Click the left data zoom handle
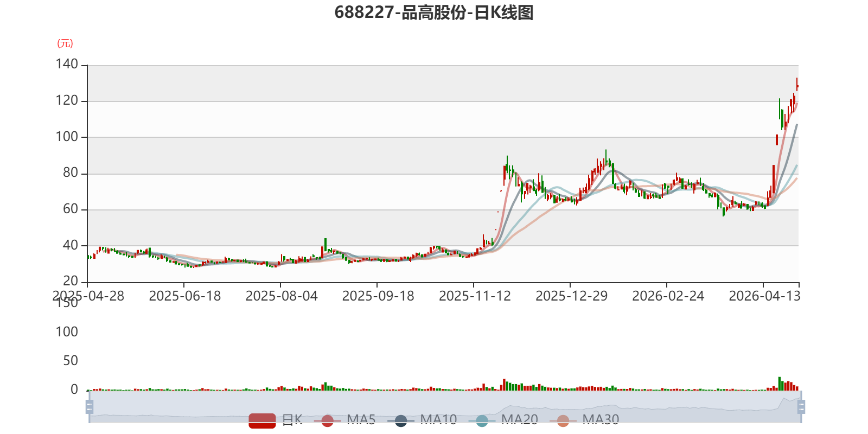The width and height of the screenshot is (868, 434). [x=90, y=407]
